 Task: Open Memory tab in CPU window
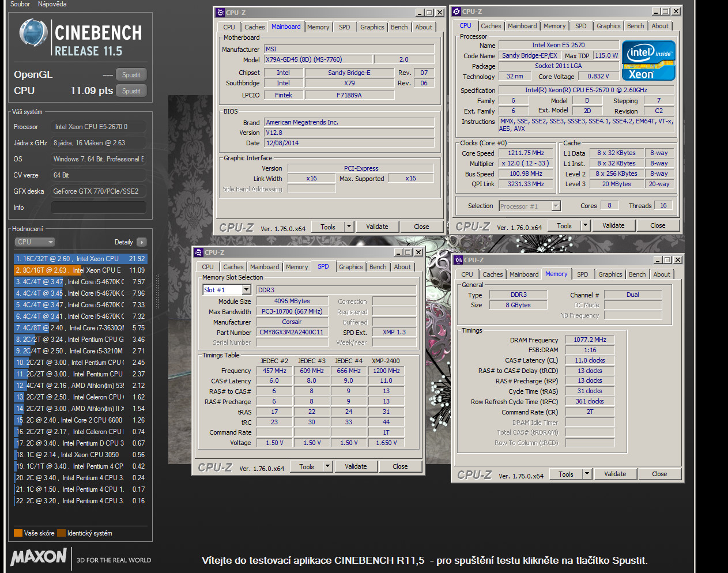click(555, 26)
